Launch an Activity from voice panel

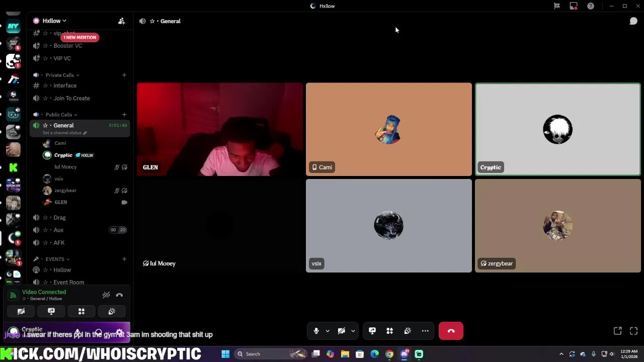(82, 312)
